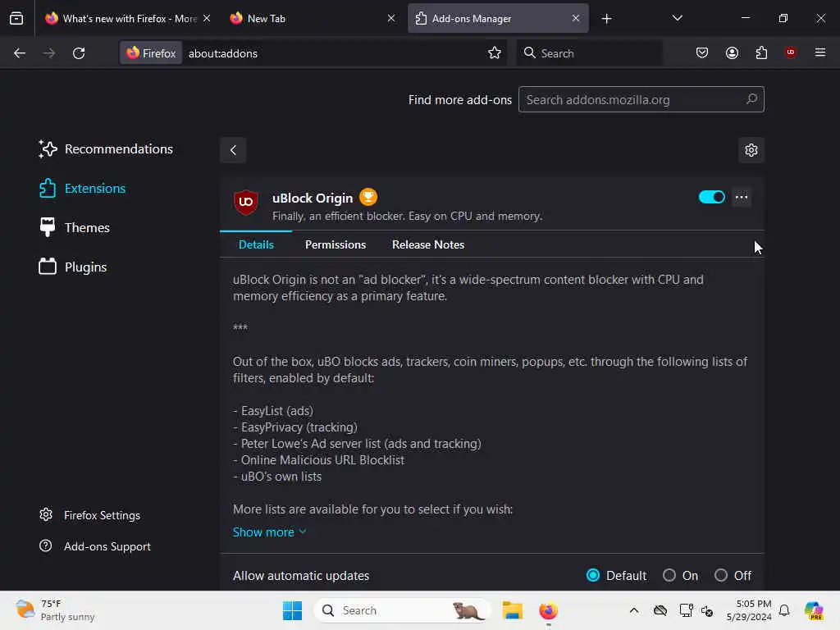Disable uBlock Origin with the toggle switch
Viewport: 840px width, 630px height.
712,197
